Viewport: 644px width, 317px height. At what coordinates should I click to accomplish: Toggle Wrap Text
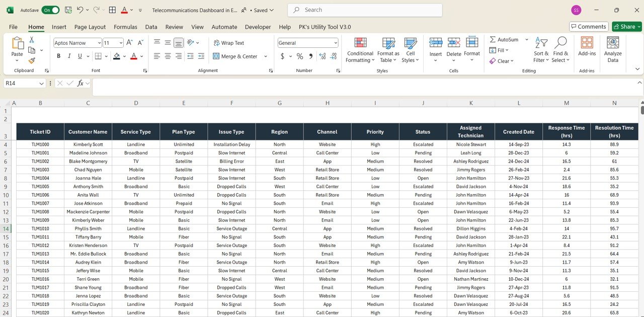tap(229, 43)
